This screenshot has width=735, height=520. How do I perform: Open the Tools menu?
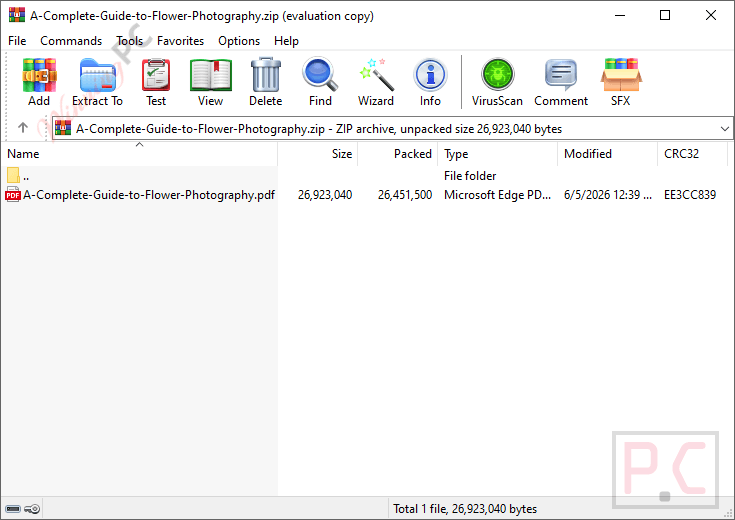point(129,41)
